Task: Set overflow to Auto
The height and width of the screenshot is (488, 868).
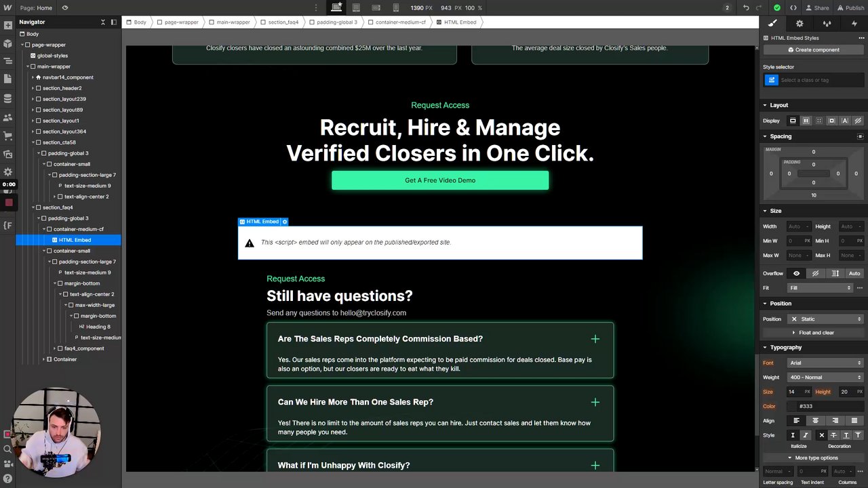Action: click(854, 273)
